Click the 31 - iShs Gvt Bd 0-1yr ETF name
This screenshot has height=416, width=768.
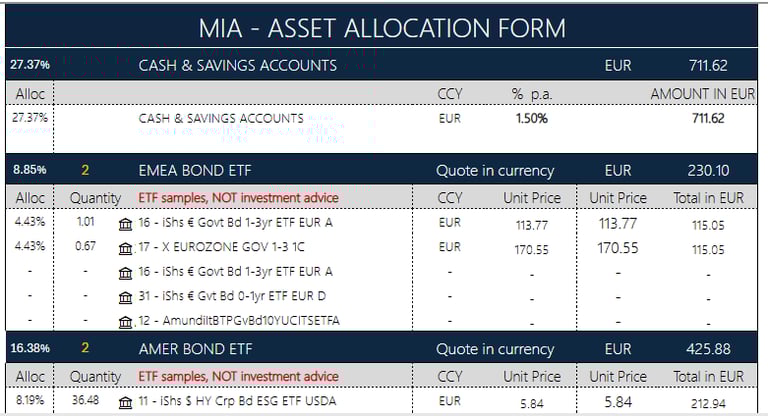coord(232,296)
